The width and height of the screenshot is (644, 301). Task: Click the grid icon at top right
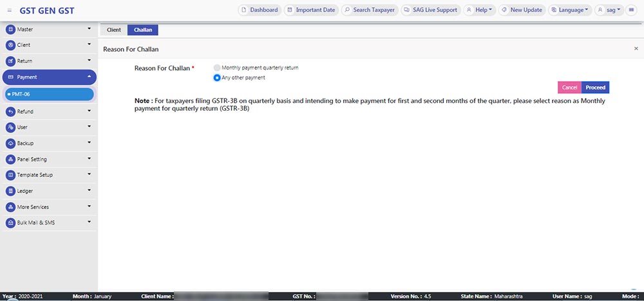click(632, 10)
